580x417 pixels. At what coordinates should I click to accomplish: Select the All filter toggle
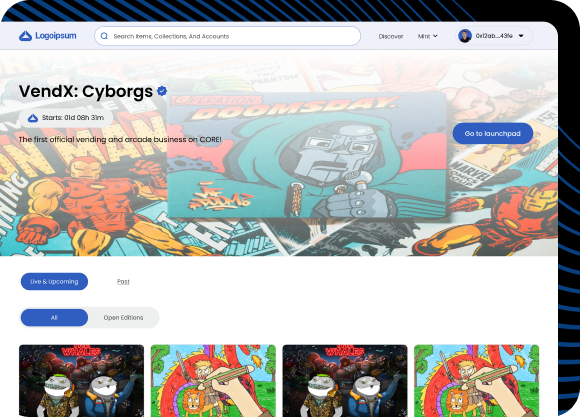tap(54, 317)
